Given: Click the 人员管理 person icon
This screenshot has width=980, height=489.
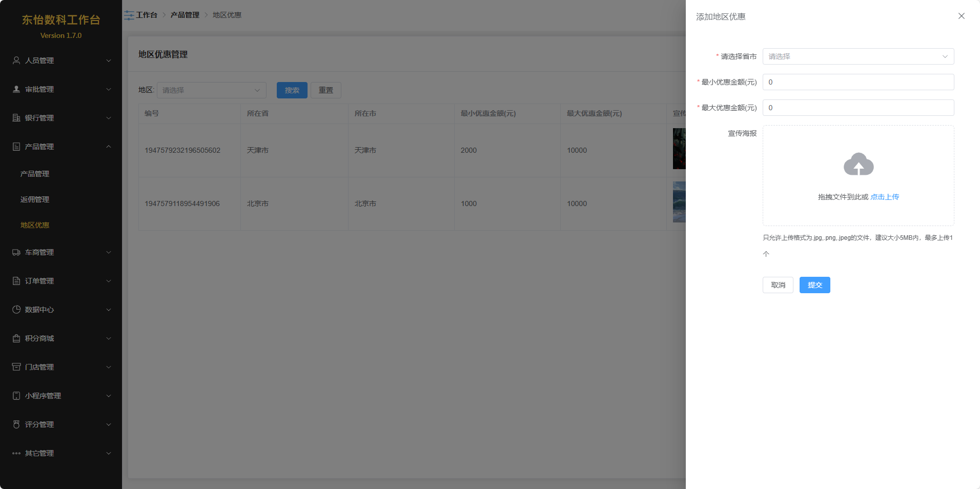Looking at the screenshot, I should point(16,60).
